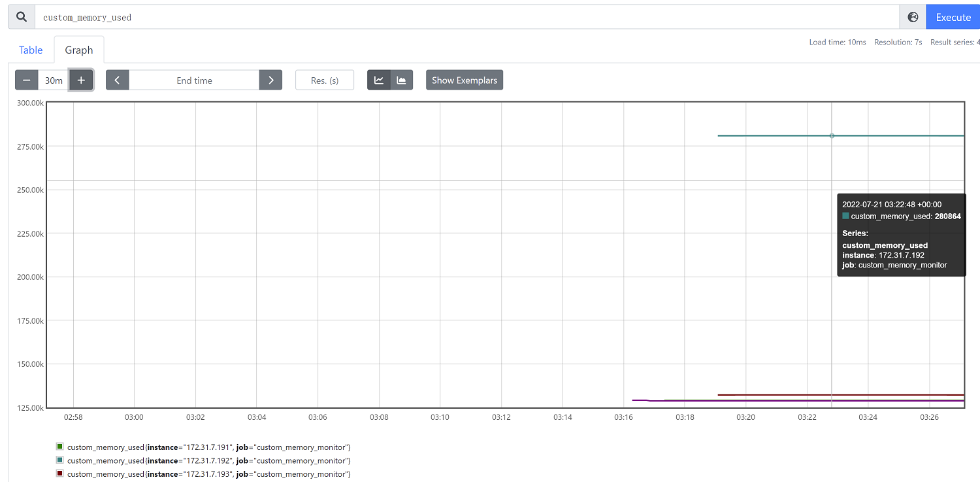Decrease the time range with minus button

(x=27, y=80)
